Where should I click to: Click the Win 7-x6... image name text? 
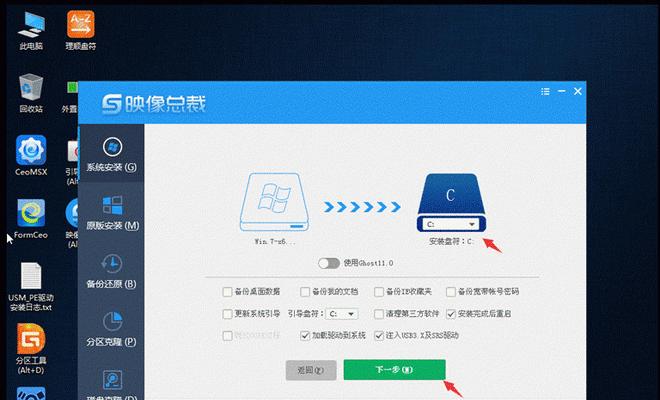click(274, 242)
